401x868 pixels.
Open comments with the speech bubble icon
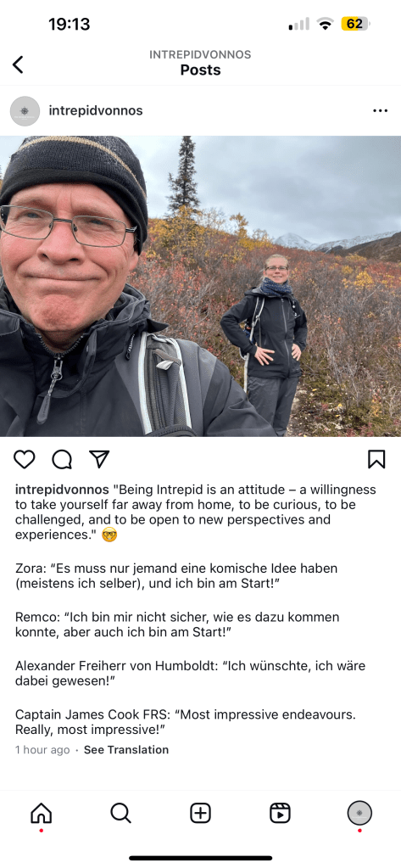(62, 459)
